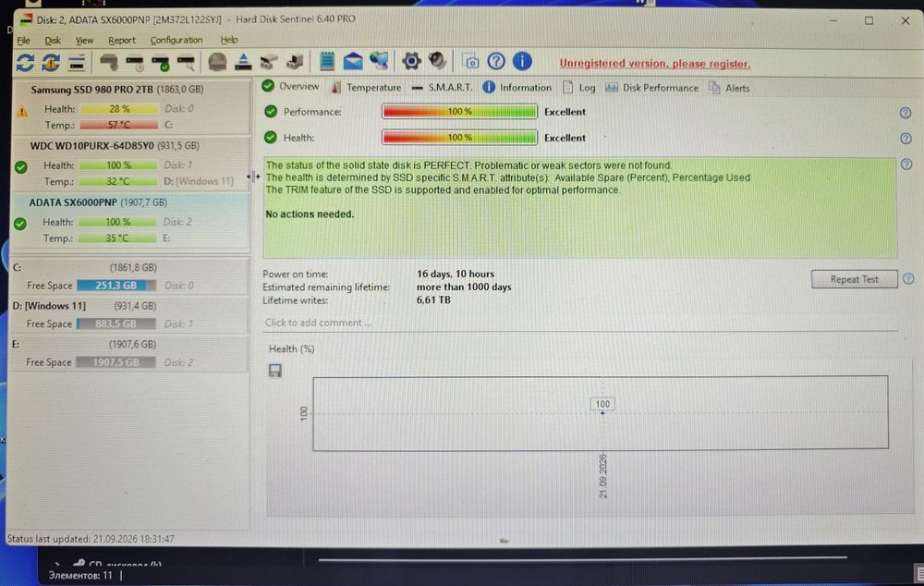Click the Unregistered version, please register link
This screenshot has width=924, height=586.
655,64
